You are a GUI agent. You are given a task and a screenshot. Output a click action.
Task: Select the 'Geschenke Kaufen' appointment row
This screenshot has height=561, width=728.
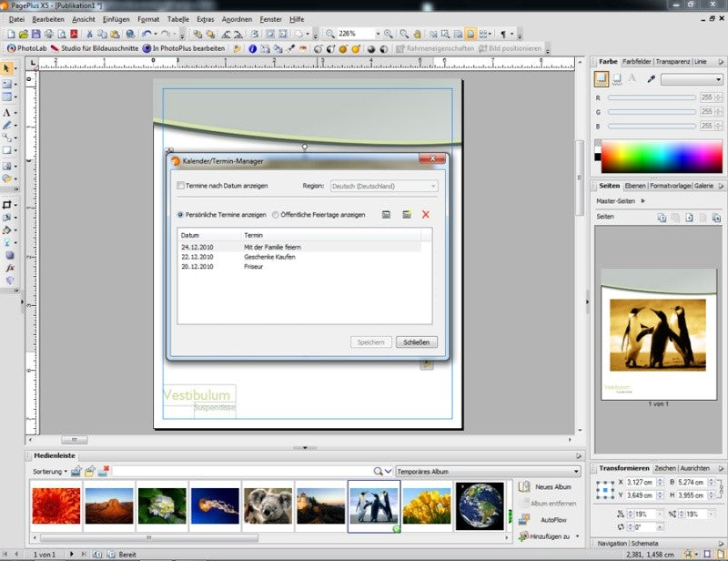(x=299, y=257)
